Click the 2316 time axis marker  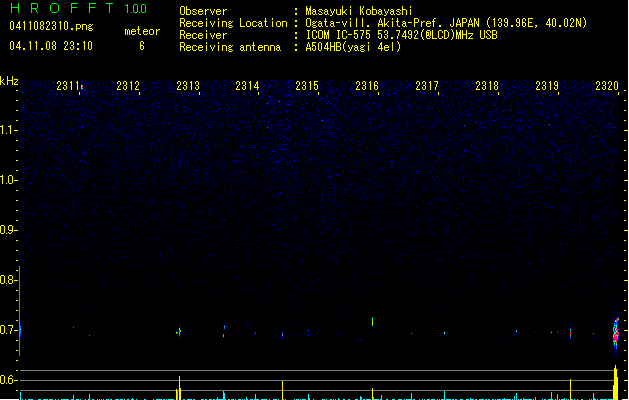[367, 86]
